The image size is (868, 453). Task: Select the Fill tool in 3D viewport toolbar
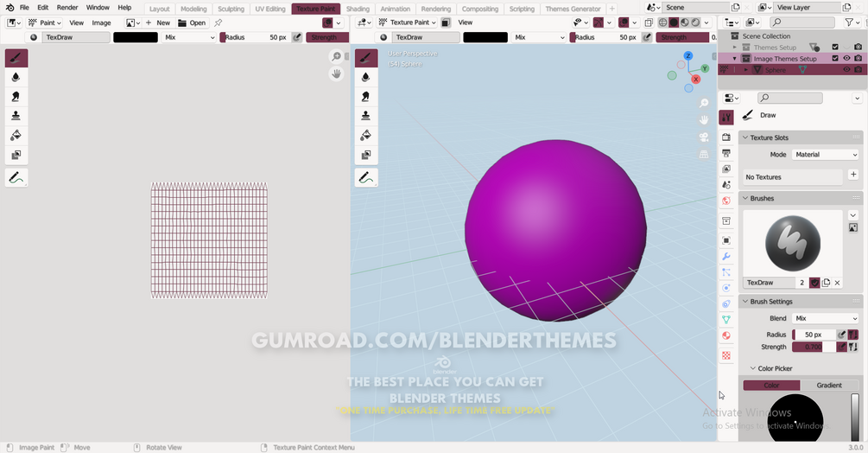[x=366, y=135]
